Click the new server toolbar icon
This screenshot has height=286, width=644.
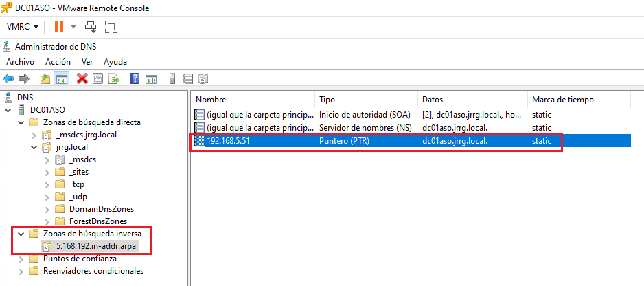[x=172, y=78]
